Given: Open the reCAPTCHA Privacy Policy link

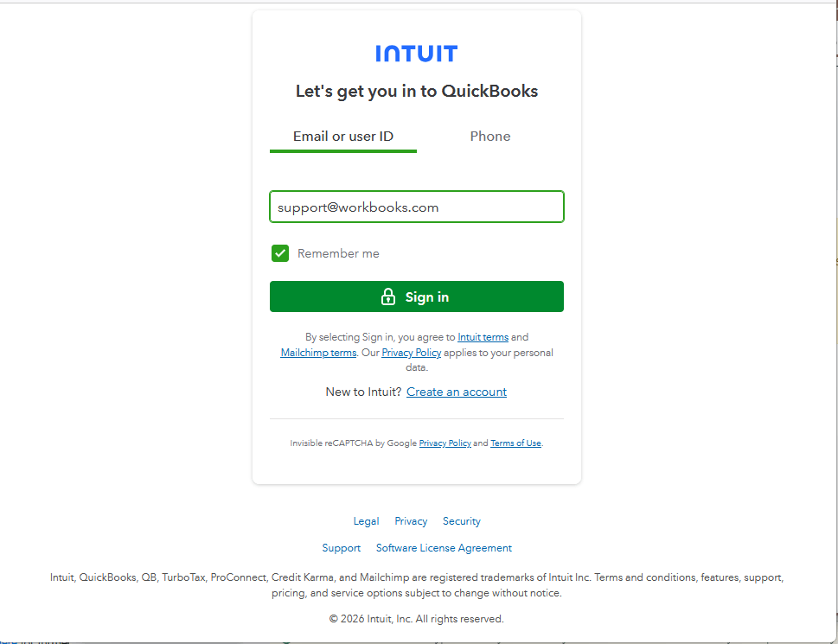Looking at the screenshot, I should [x=445, y=443].
